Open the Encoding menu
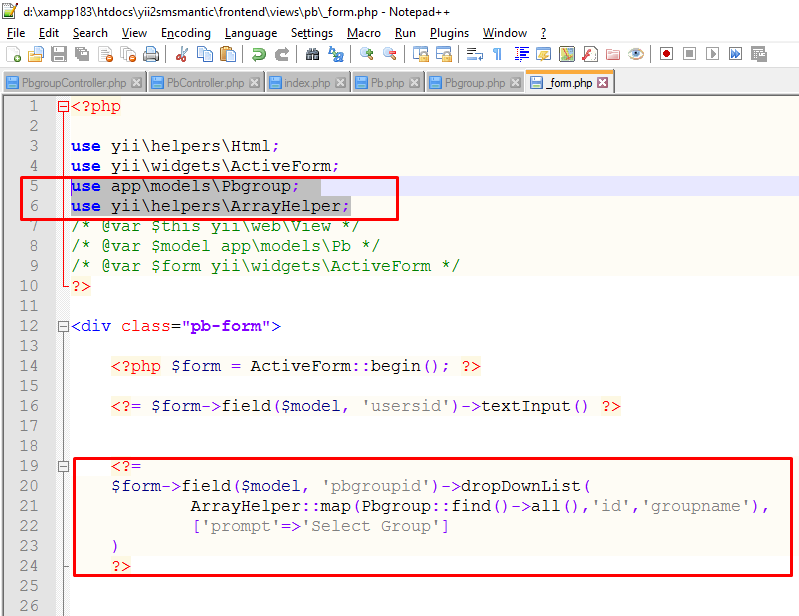 185,33
